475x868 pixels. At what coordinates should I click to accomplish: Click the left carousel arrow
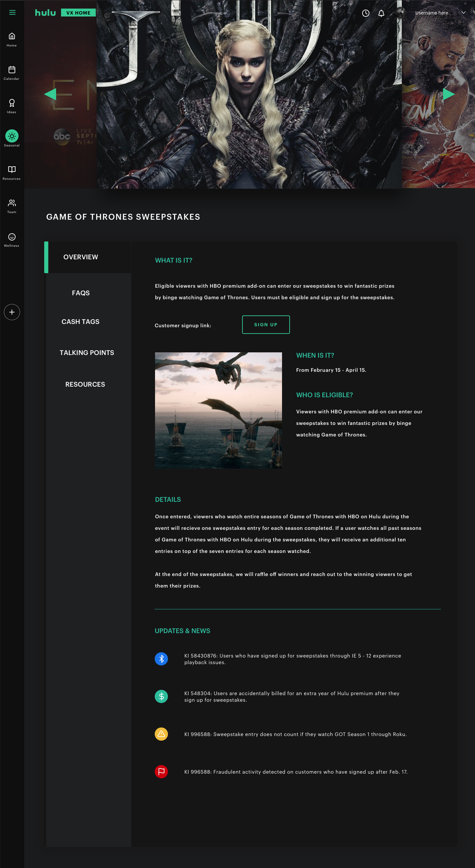50,94
